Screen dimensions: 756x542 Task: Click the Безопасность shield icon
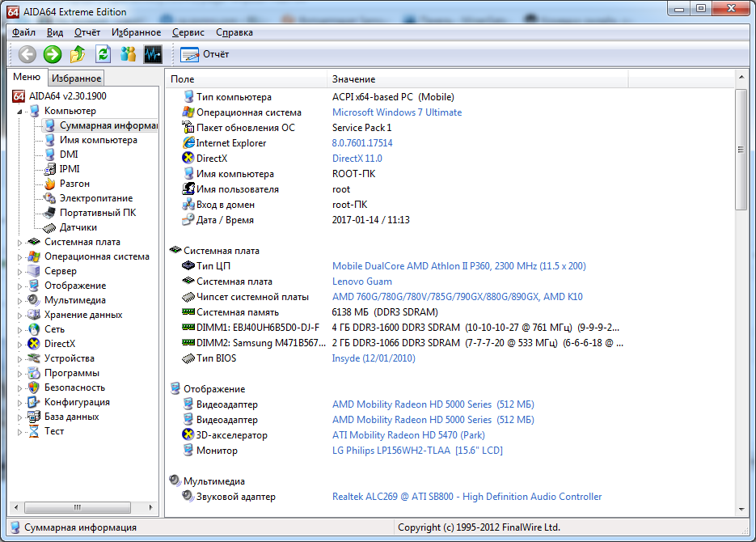pos(34,387)
